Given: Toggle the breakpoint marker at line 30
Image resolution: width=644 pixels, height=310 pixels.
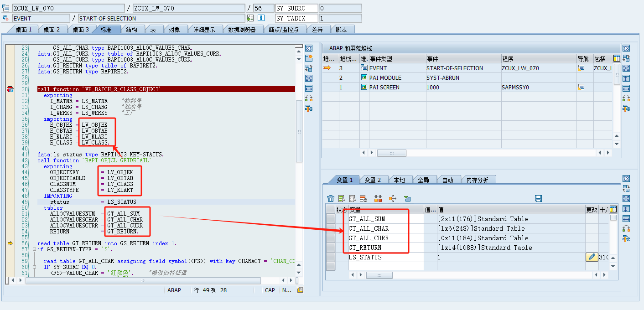Looking at the screenshot, I should pyautogui.click(x=10, y=89).
